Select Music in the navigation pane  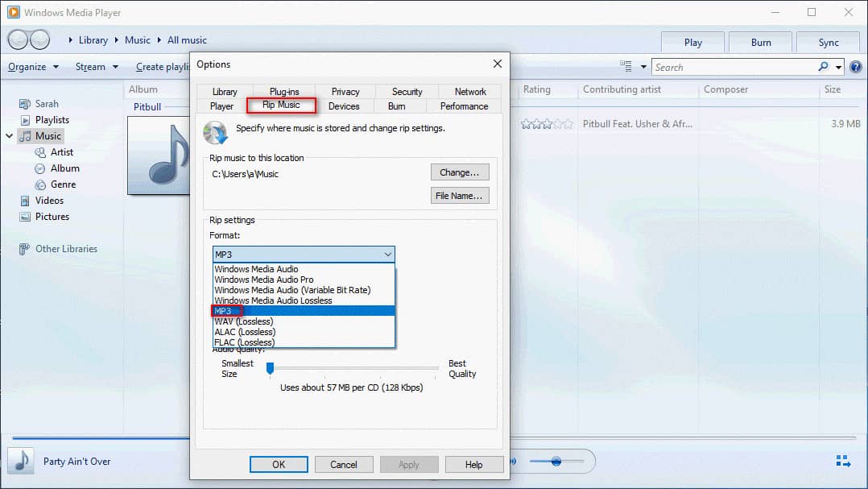click(x=41, y=135)
